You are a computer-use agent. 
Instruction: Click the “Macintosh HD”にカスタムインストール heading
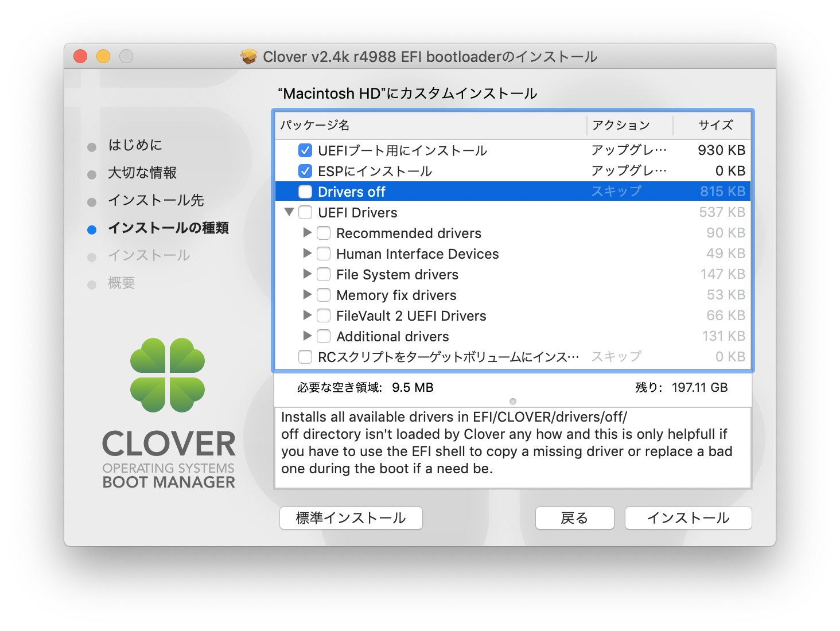(407, 94)
